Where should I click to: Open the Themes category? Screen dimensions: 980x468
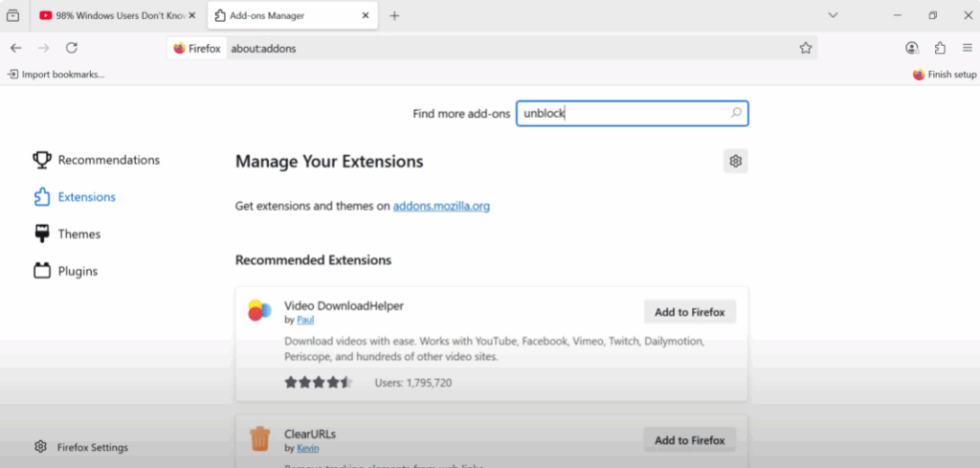67,234
